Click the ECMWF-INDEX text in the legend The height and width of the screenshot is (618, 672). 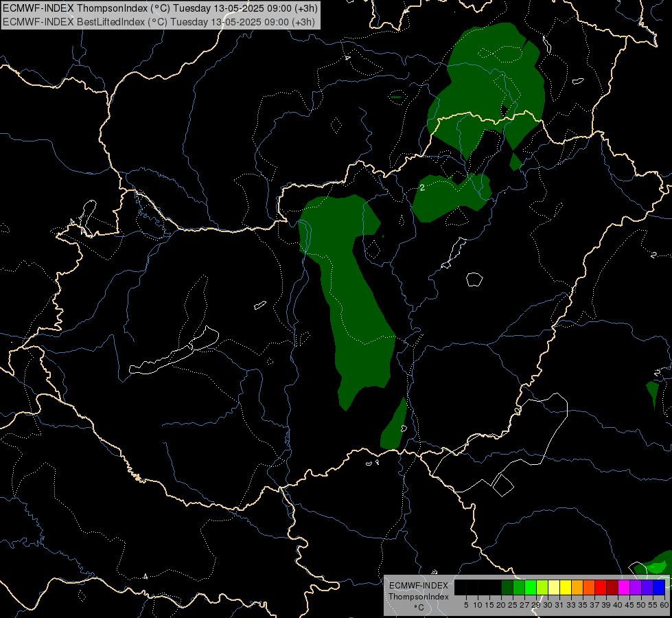tap(418, 586)
